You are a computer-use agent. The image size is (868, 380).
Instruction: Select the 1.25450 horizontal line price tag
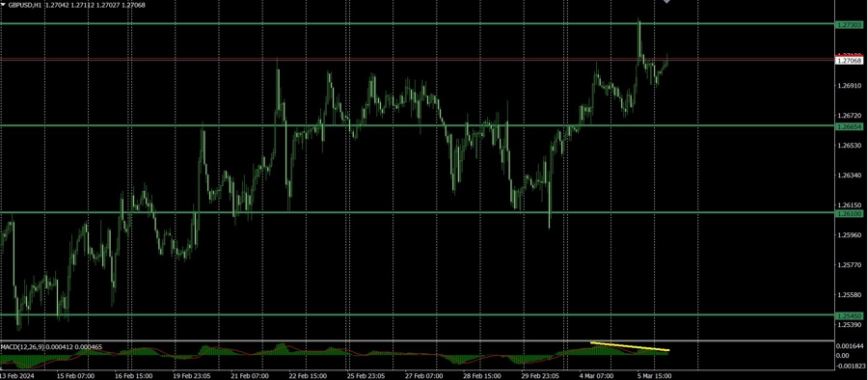coord(849,315)
